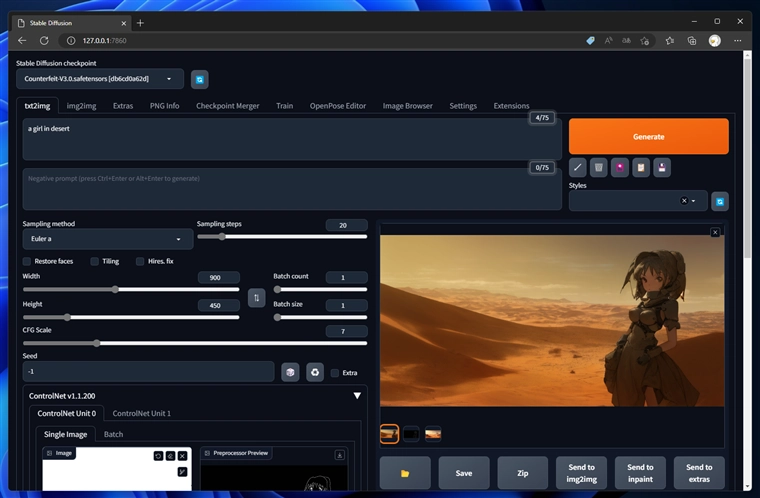
Task: Click the recycle icon to reuse last seed
Action: (314, 372)
